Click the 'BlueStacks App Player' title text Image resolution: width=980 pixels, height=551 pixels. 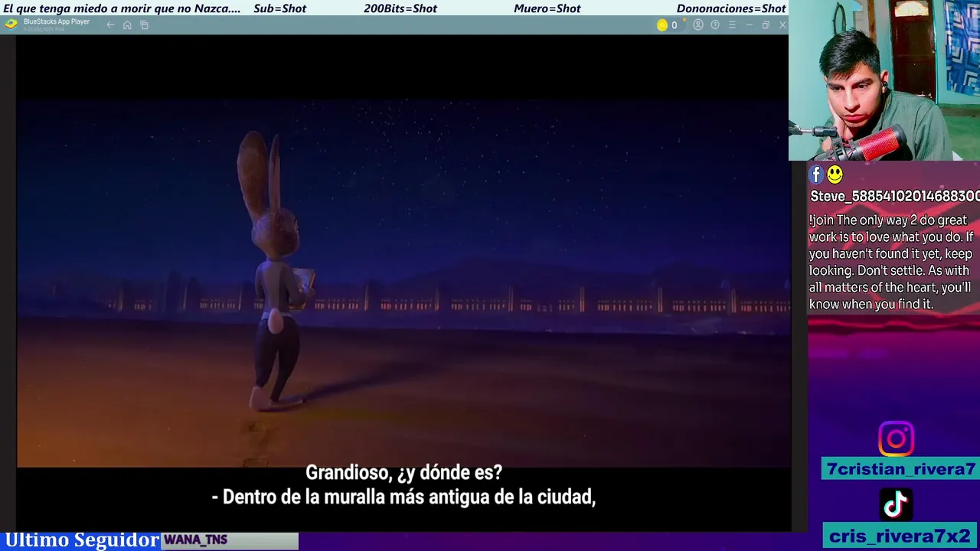coord(56,21)
